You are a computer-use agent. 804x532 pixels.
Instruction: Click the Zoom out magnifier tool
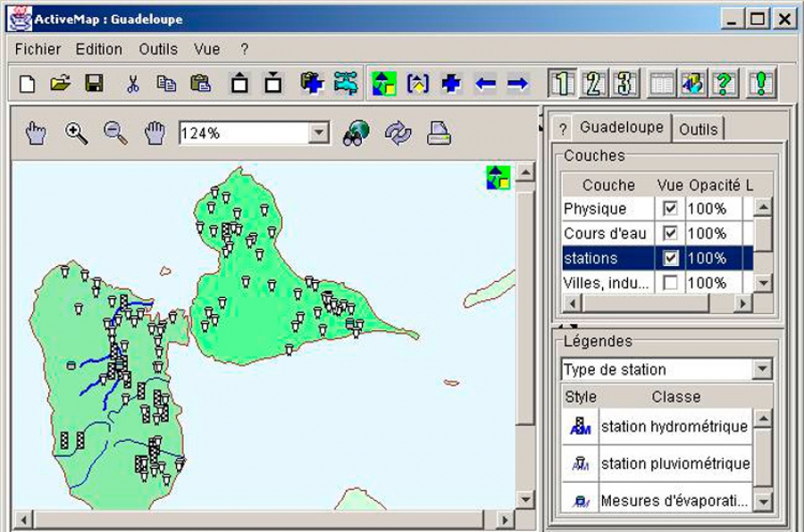115,133
